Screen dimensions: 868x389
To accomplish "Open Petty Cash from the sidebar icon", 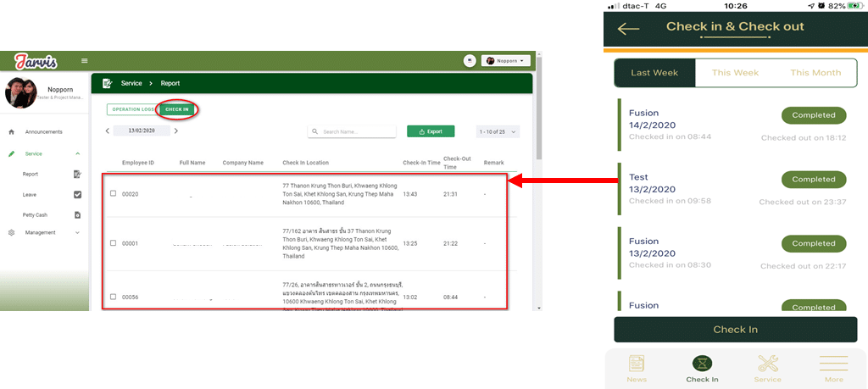I will pyautogui.click(x=77, y=215).
